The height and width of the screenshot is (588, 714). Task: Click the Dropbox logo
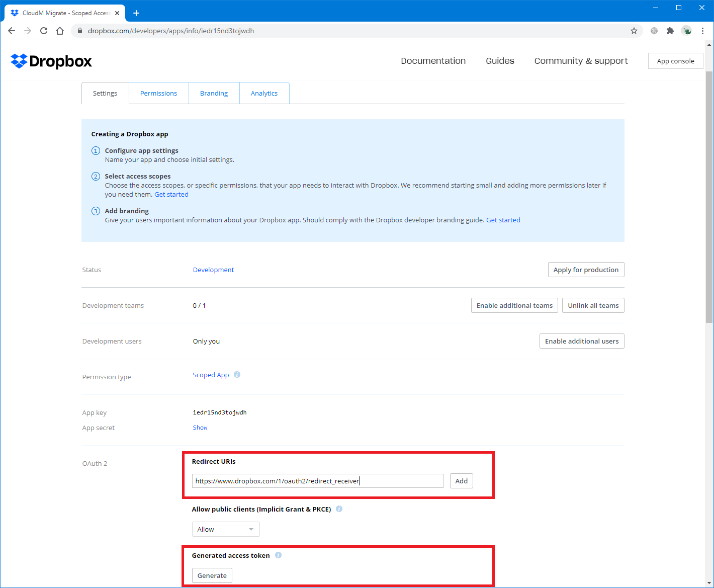(51, 61)
